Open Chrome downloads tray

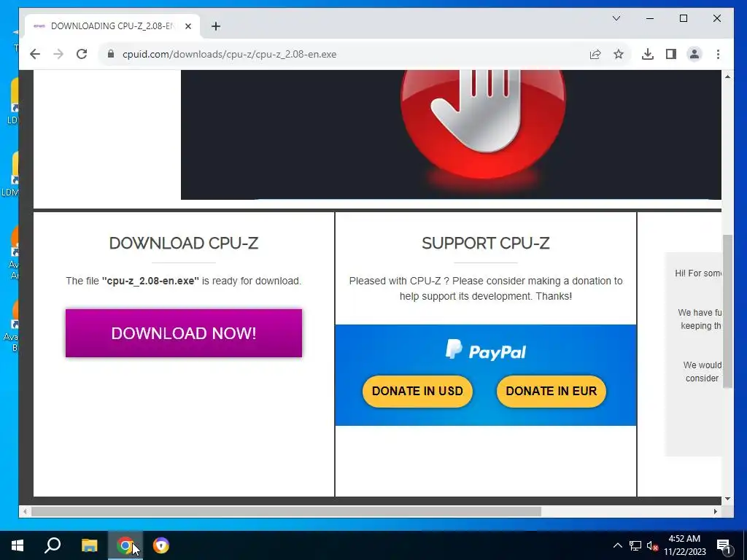(x=648, y=54)
